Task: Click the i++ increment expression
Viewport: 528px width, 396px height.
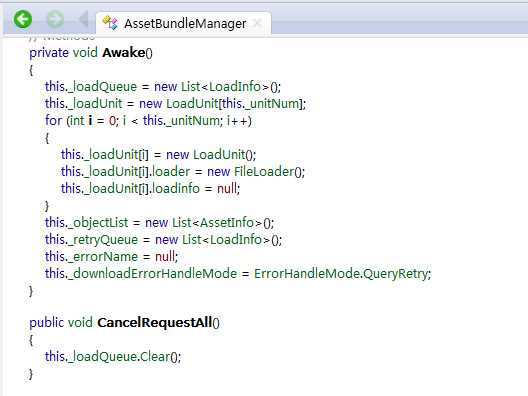Action: point(238,121)
